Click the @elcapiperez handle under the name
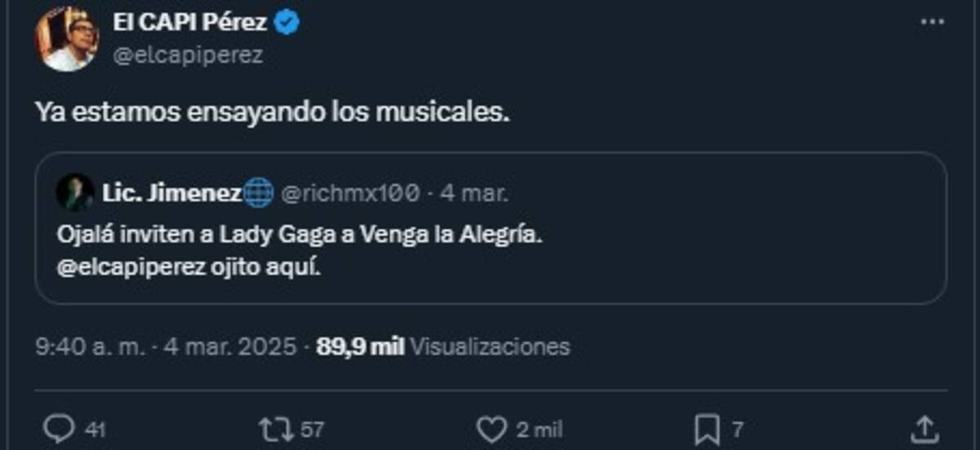The height and width of the screenshot is (450, 980). pyautogui.click(x=187, y=55)
